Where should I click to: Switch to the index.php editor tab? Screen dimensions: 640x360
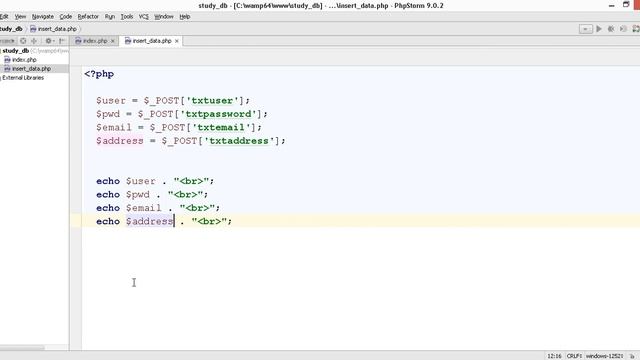point(95,41)
